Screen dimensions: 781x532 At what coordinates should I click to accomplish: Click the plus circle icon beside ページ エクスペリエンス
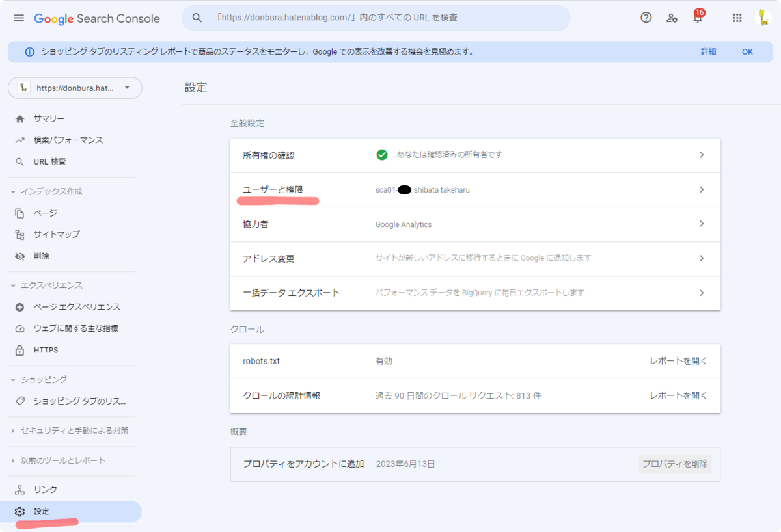pyautogui.click(x=20, y=307)
